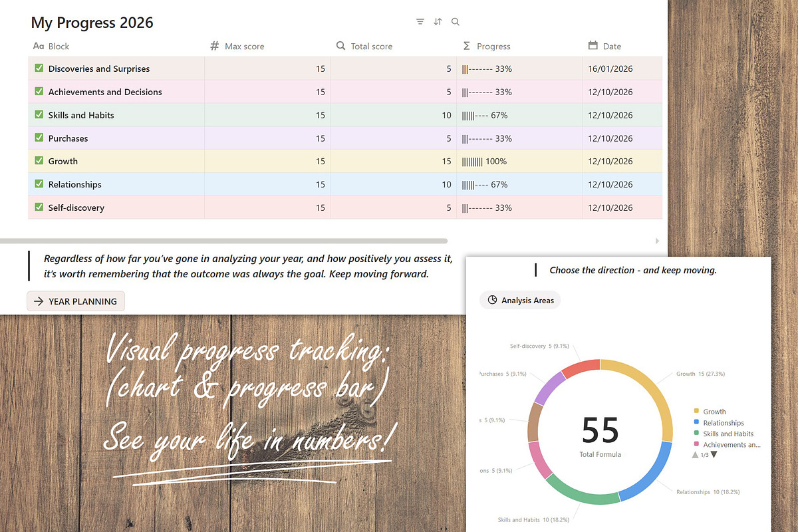Open the Relationships row page
Screen dimensions: 798x532
point(75,184)
